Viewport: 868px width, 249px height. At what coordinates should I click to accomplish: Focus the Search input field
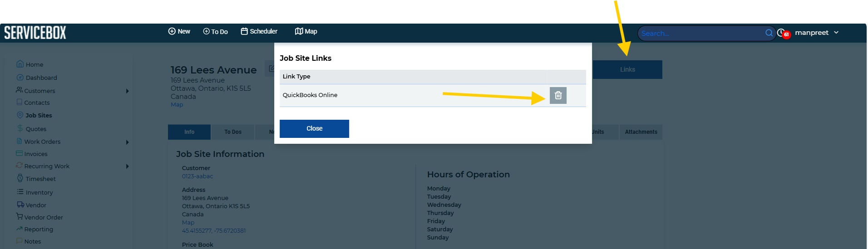pos(701,33)
